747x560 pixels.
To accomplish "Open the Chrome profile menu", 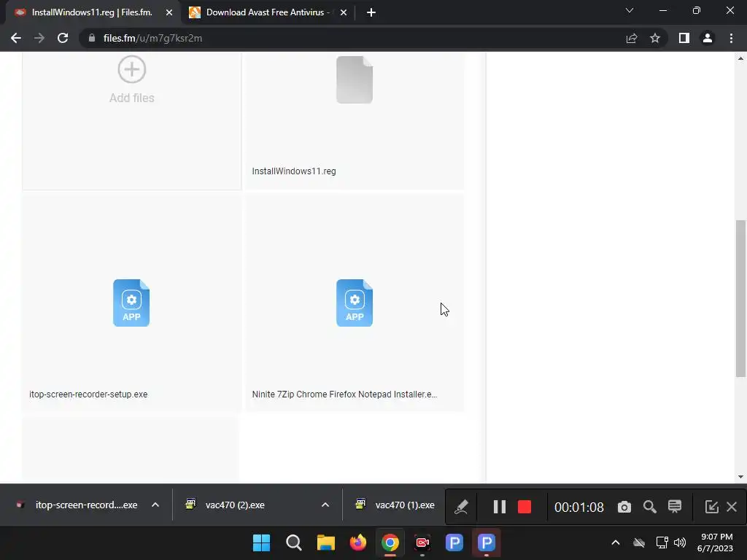I will coord(708,38).
